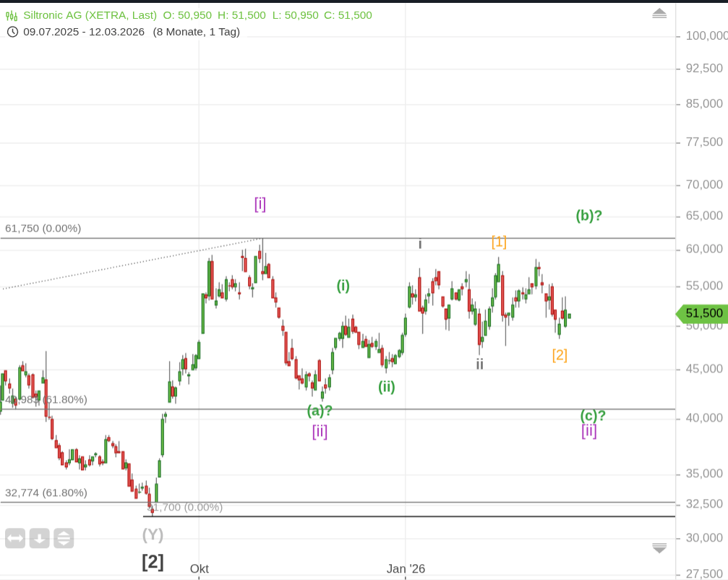This screenshot has height=580, width=728.
Task: Click the purple [i] wave label at top
Action: [x=260, y=204]
